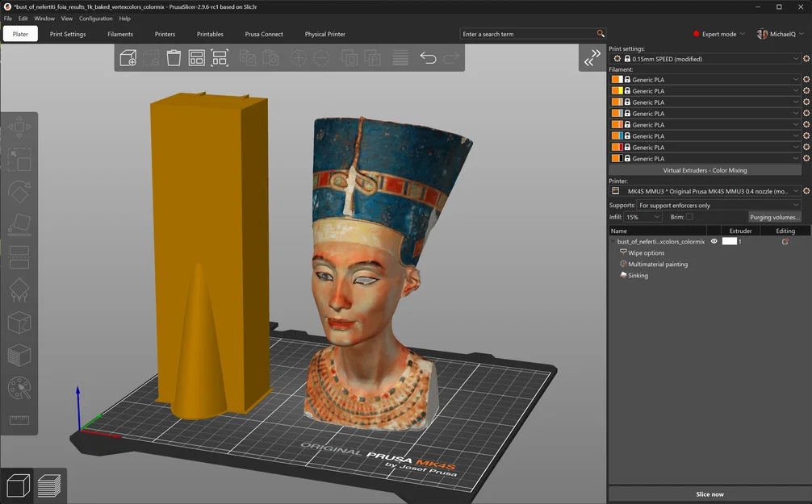
Task: Switch to the Printers tab
Action: pyautogui.click(x=165, y=34)
